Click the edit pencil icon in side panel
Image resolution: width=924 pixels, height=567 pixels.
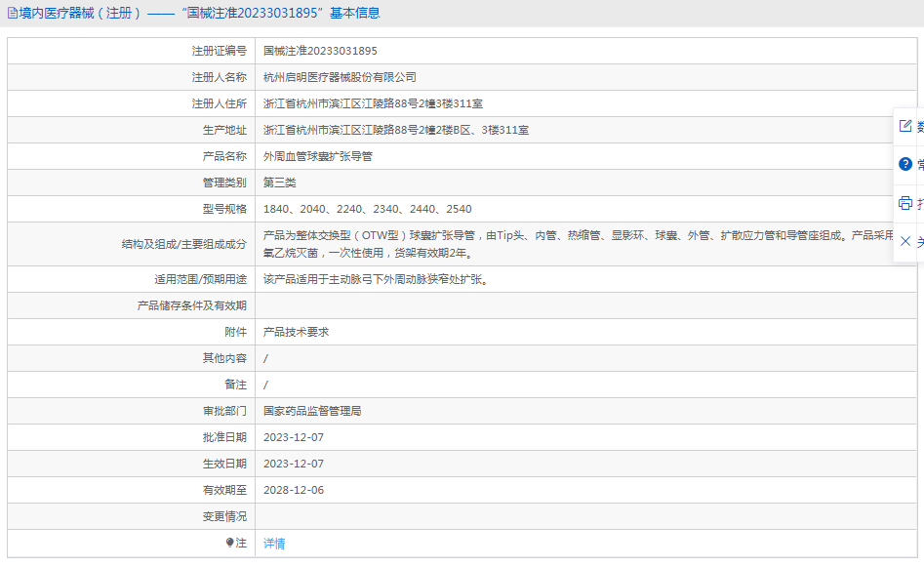[x=905, y=126]
